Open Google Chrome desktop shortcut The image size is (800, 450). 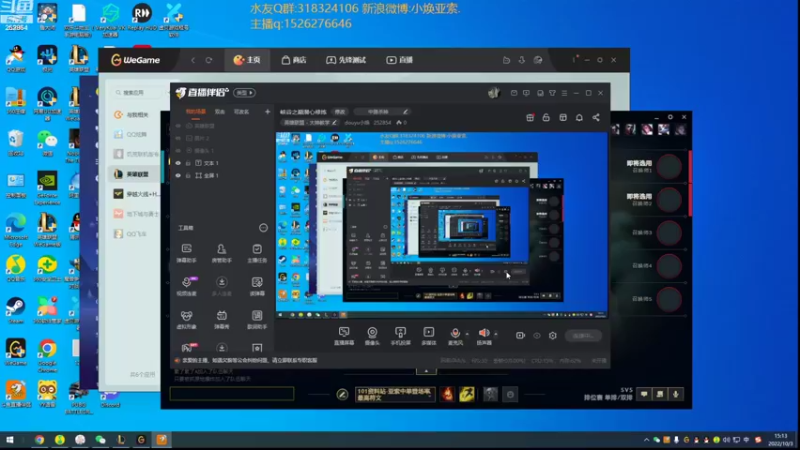[x=47, y=353]
